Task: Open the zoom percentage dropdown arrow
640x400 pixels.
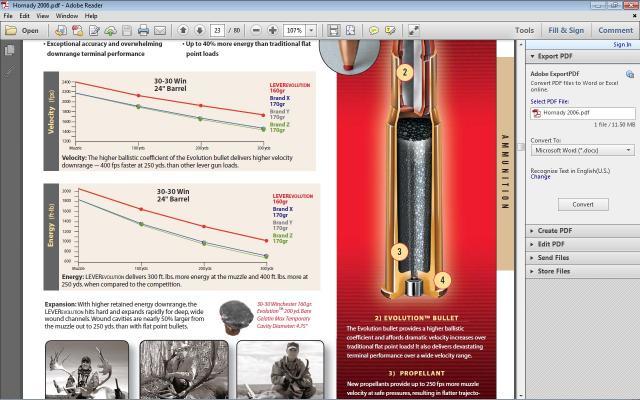Action: (311, 31)
